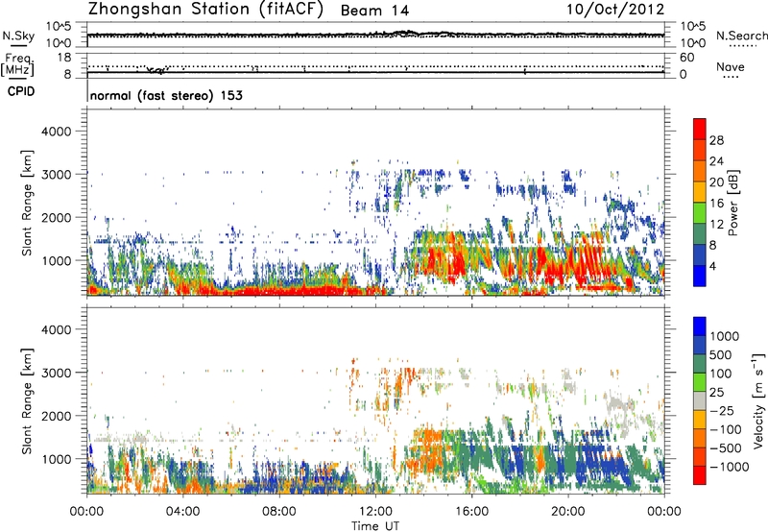The width and height of the screenshot is (768, 532).
Task: Click the "Velocity [m s-1]" colorbar title
Action: pyautogui.click(x=758, y=400)
